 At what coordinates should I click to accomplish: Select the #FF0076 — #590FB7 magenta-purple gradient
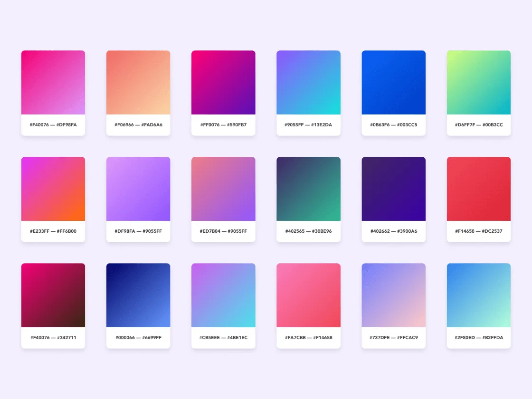223,82
